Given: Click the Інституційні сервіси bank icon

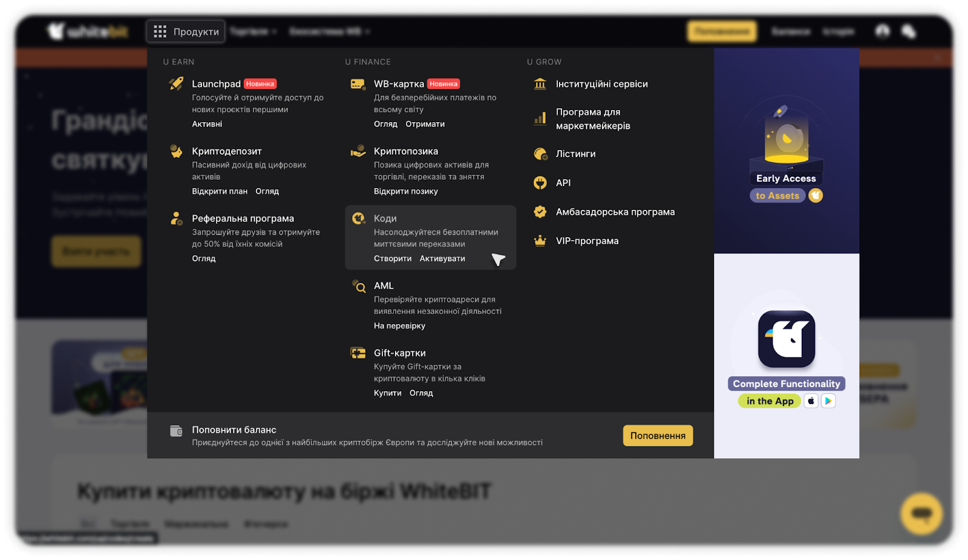Looking at the screenshot, I should [540, 84].
